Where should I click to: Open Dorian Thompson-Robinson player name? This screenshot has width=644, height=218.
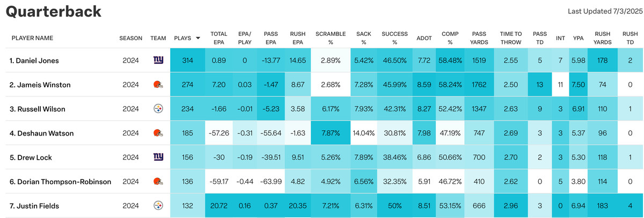(60, 181)
